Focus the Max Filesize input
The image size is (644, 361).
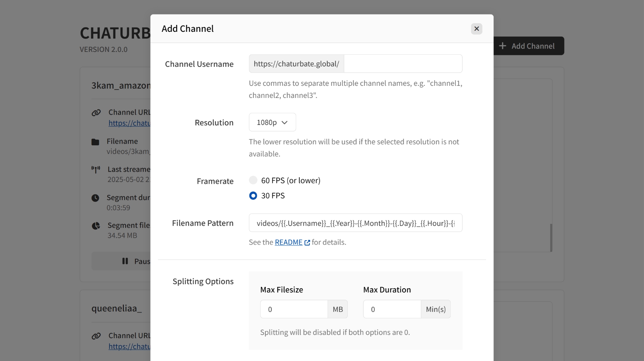[294, 309]
